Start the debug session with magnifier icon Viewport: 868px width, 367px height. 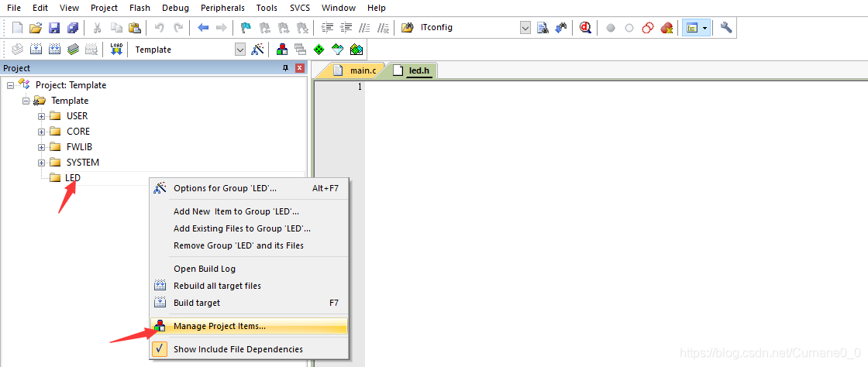[x=586, y=28]
